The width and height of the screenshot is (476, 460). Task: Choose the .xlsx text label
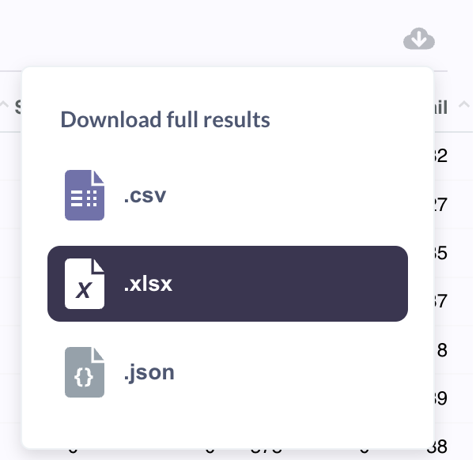tap(148, 284)
